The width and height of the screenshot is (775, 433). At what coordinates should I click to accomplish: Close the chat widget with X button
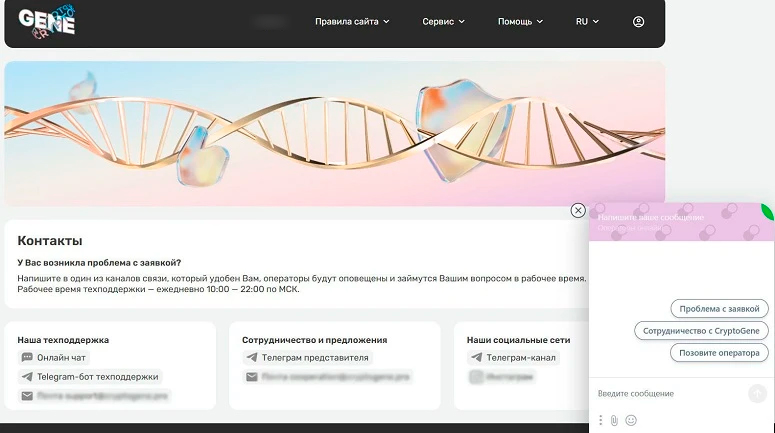coord(578,210)
